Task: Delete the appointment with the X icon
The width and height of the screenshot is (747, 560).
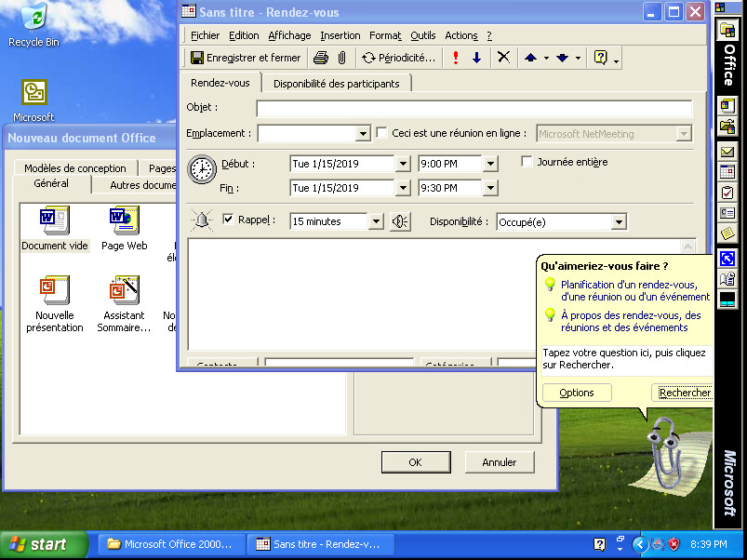Action: 503,58
